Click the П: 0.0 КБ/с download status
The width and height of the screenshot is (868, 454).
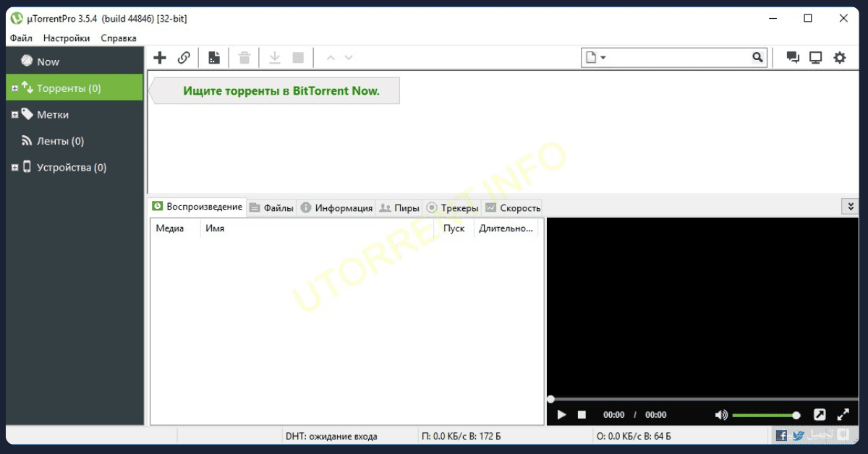pyautogui.click(x=461, y=436)
